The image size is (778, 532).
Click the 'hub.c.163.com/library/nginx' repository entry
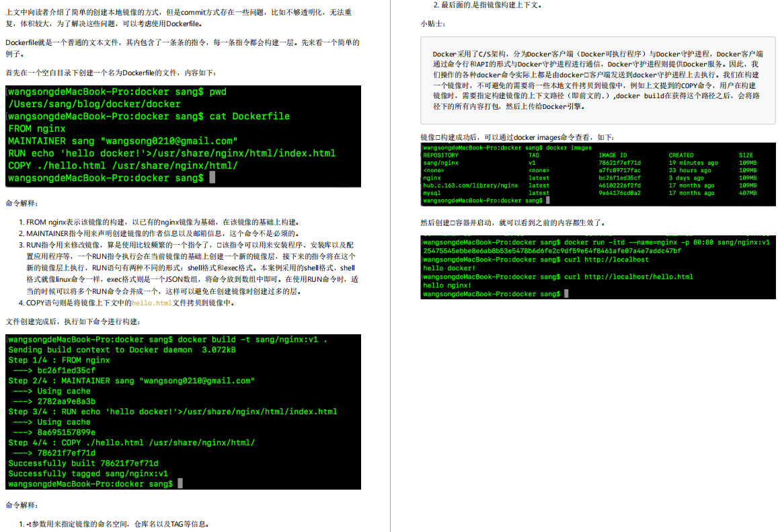(x=471, y=186)
